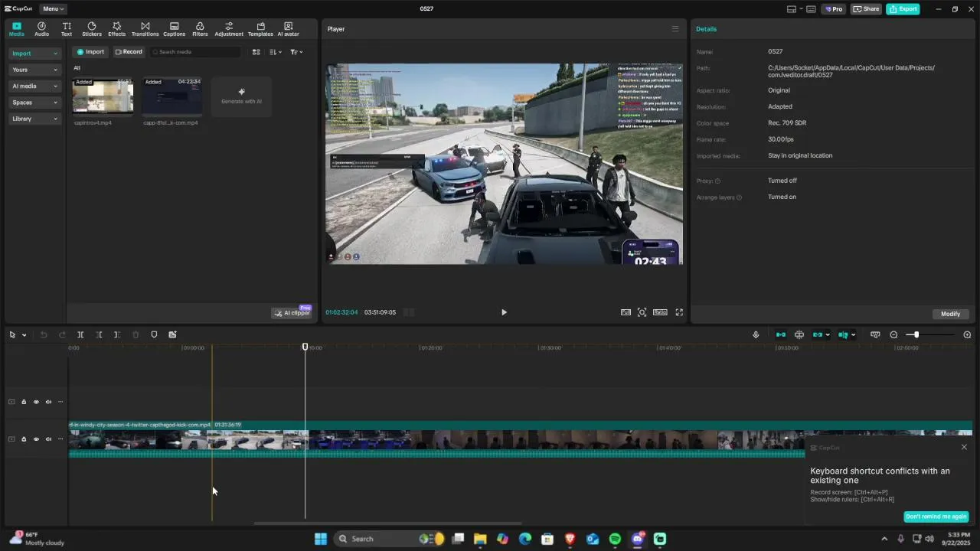Mute the main video track audio

[48, 439]
